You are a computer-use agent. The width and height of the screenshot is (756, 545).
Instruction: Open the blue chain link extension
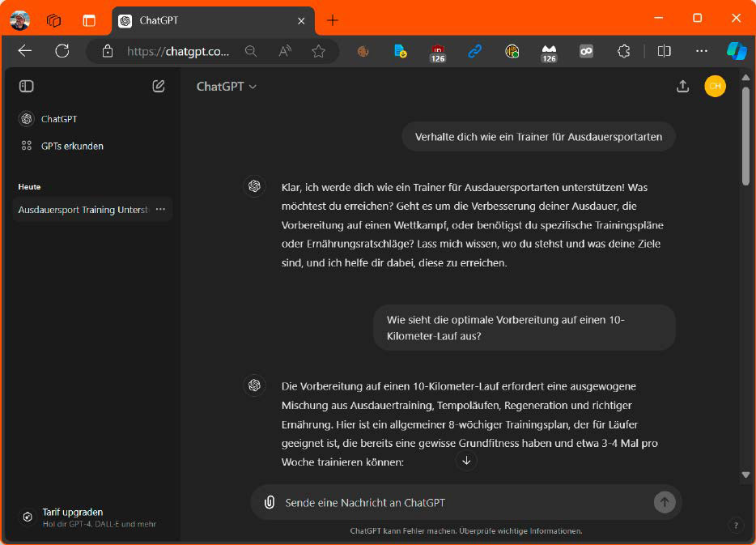coord(475,51)
